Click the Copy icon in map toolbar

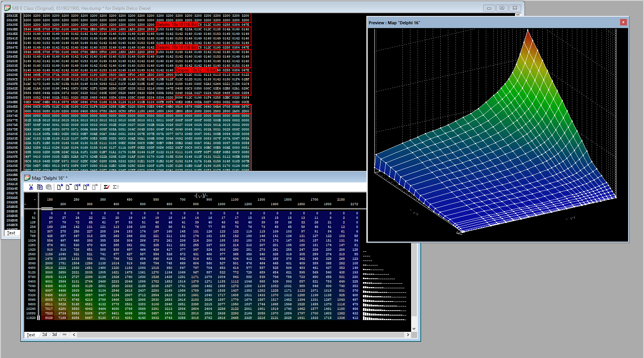click(39, 187)
